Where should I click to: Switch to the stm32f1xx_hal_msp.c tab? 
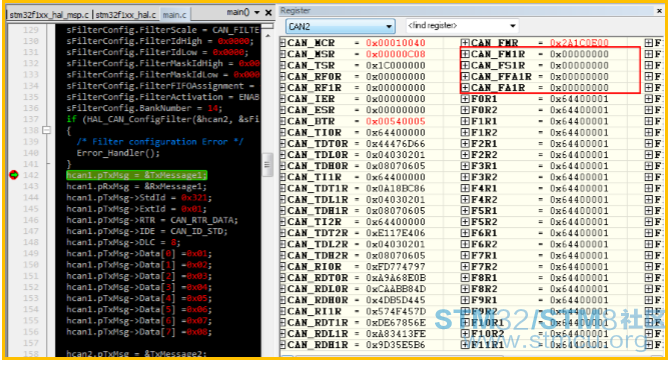(x=49, y=15)
